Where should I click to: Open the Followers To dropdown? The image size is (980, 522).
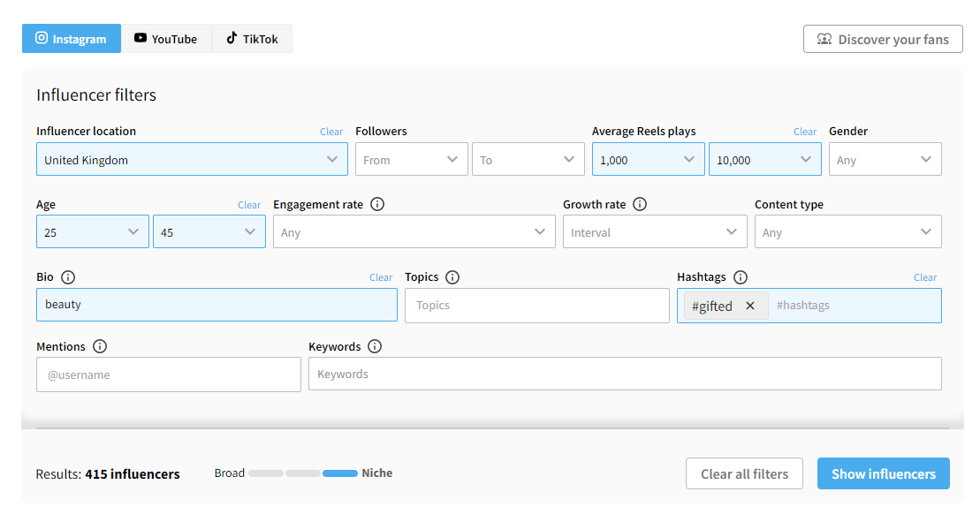pyautogui.click(x=528, y=159)
